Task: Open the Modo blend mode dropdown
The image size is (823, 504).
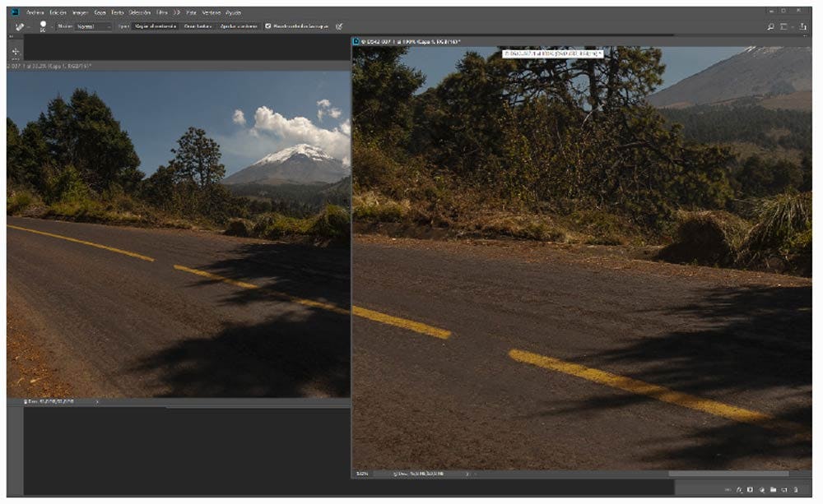Action: [x=93, y=26]
